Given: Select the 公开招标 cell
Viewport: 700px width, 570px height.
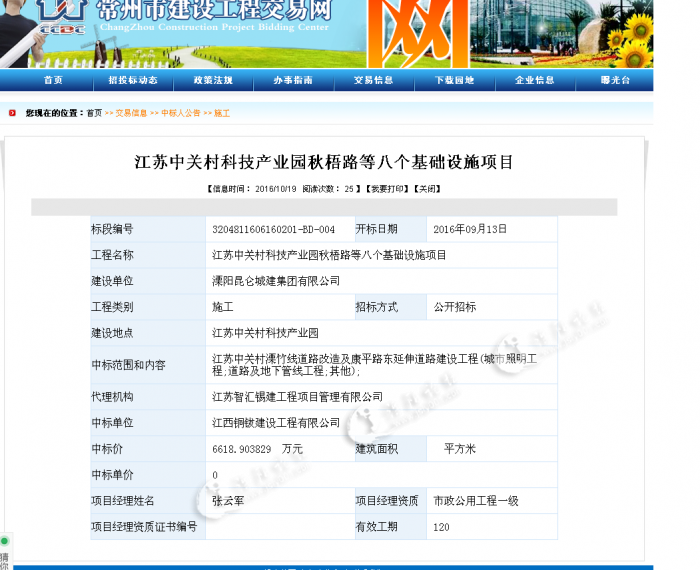Looking at the screenshot, I should pyautogui.click(x=492, y=307).
